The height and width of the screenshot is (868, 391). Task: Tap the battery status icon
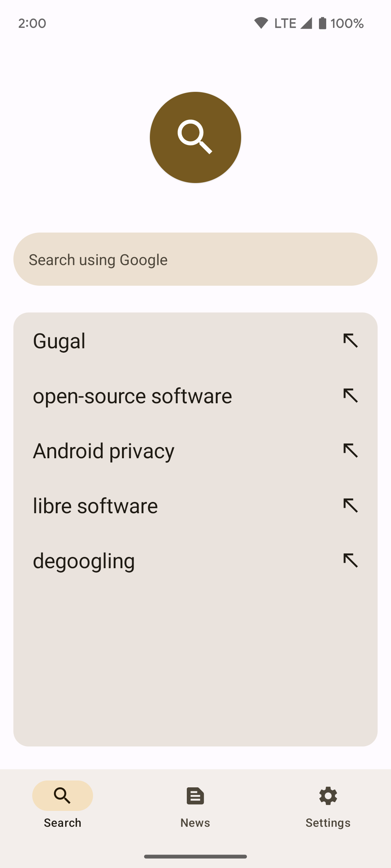322,23
